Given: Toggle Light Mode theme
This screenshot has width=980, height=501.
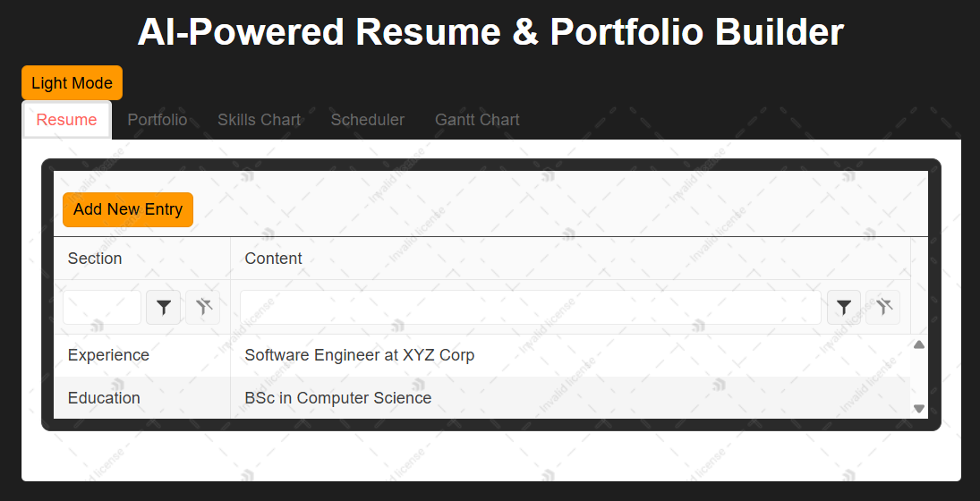Looking at the screenshot, I should click(72, 83).
